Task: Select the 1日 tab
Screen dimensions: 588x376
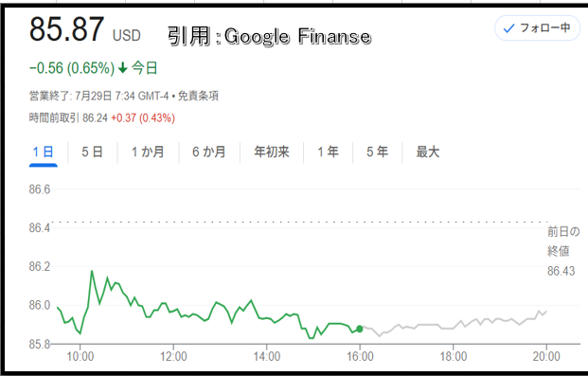Action: click(44, 152)
